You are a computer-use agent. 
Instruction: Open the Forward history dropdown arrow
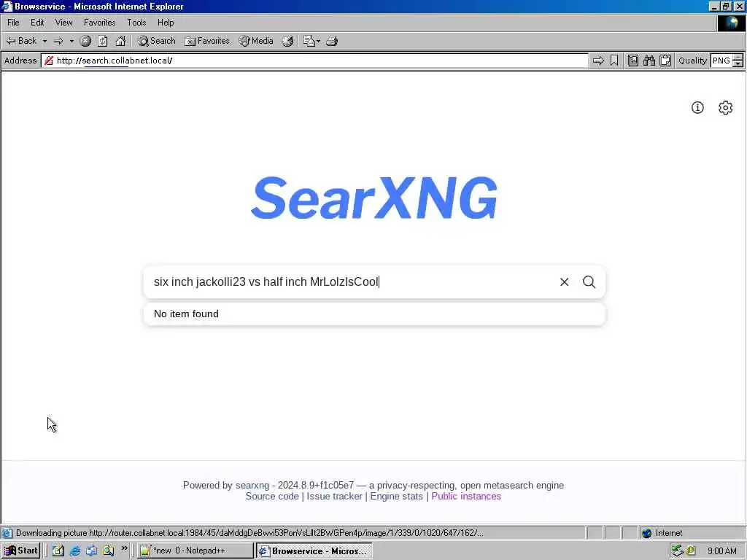72,41
